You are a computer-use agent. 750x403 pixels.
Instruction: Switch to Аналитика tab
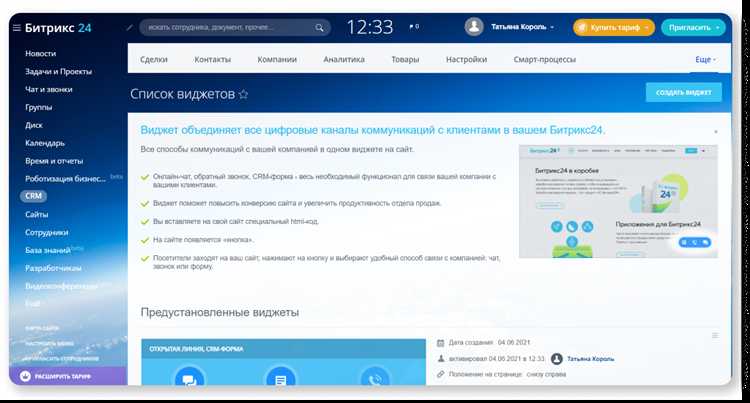[x=344, y=60]
